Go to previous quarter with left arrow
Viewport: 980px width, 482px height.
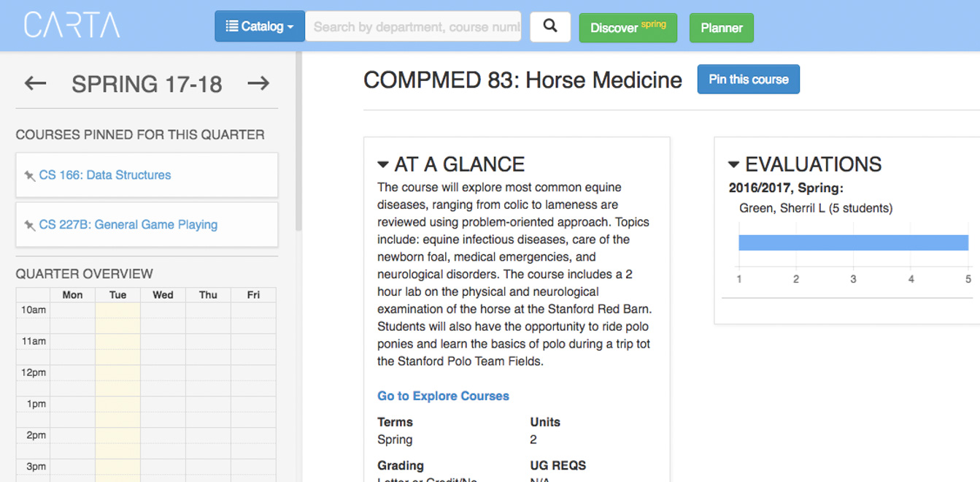click(35, 83)
